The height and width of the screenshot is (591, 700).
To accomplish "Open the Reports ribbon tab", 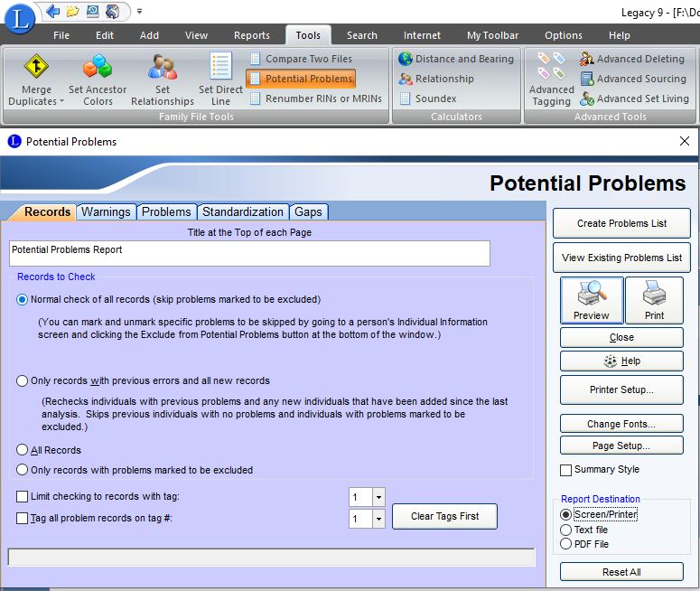I will [252, 35].
